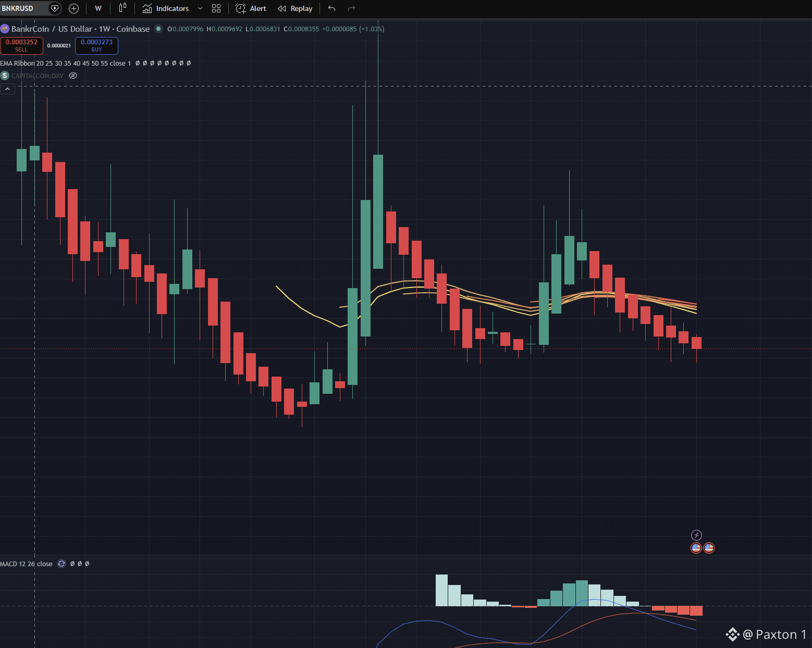Select the BankrCoin / US Dollar chart title

coord(80,29)
